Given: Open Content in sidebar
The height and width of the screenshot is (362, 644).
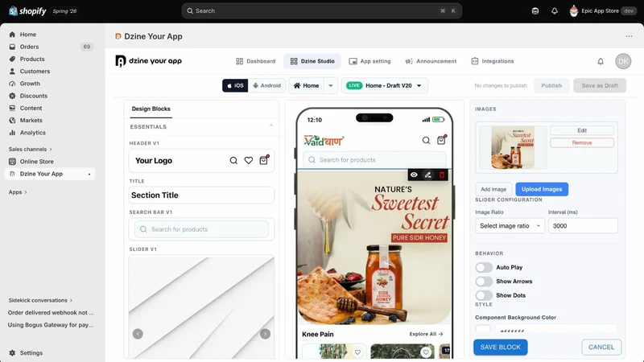Looking at the screenshot, I should (31, 109).
